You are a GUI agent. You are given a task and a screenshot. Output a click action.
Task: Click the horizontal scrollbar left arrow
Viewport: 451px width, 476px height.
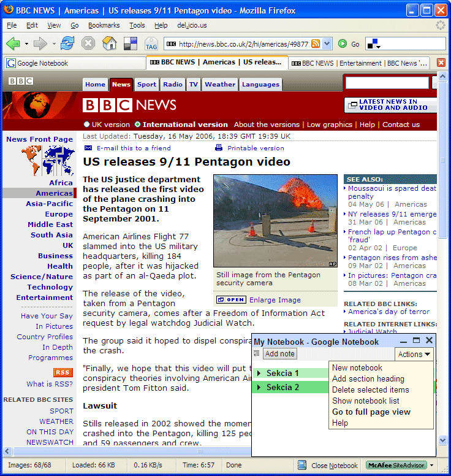[x=7, y=451]
